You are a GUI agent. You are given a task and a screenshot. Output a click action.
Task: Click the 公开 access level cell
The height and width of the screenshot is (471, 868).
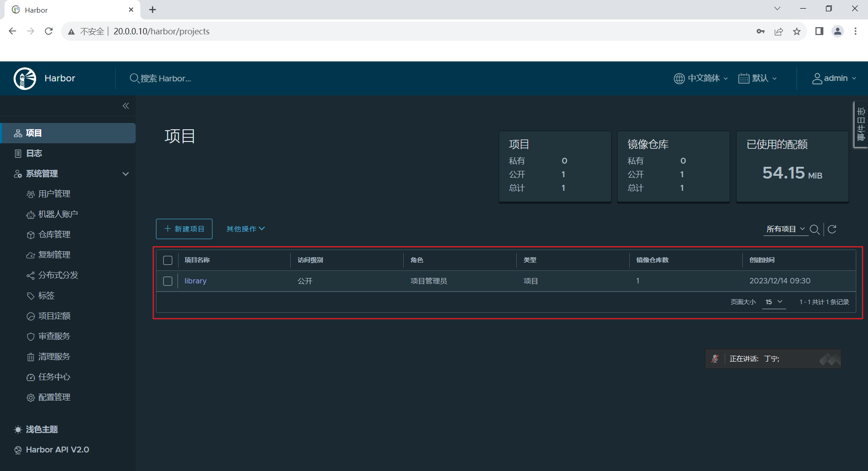point(305,281)
